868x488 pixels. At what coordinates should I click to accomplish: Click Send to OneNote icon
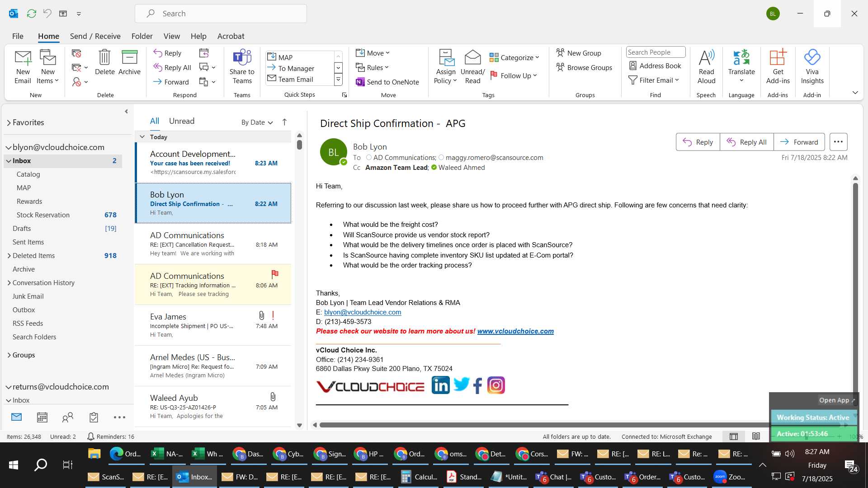click(360, 82)
